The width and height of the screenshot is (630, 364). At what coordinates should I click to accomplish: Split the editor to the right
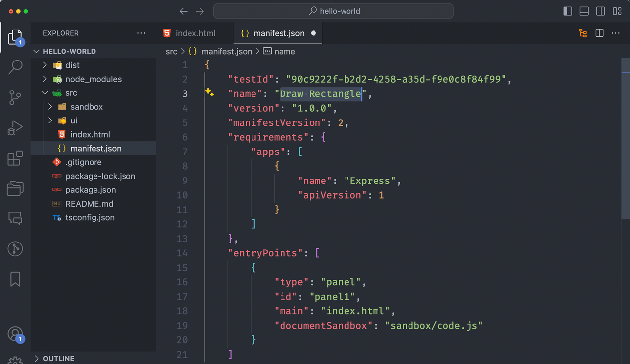coord(599,33)
